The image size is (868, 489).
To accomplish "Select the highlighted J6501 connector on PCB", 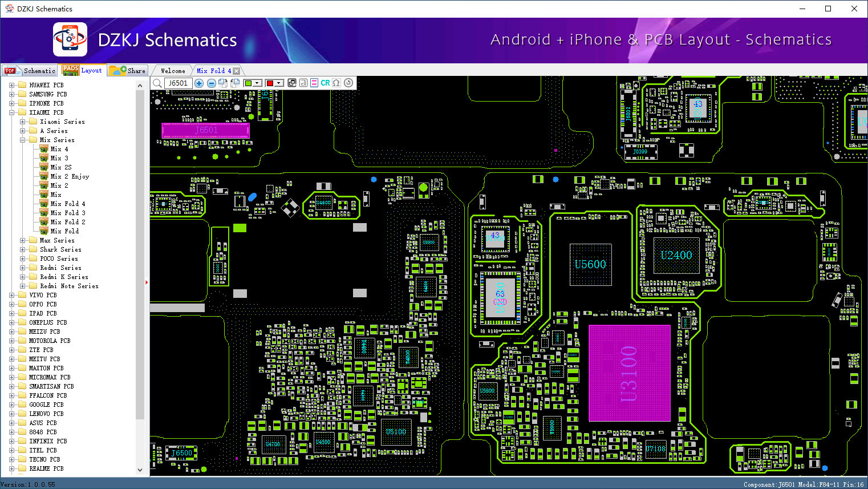I will (x=205, y=130).
